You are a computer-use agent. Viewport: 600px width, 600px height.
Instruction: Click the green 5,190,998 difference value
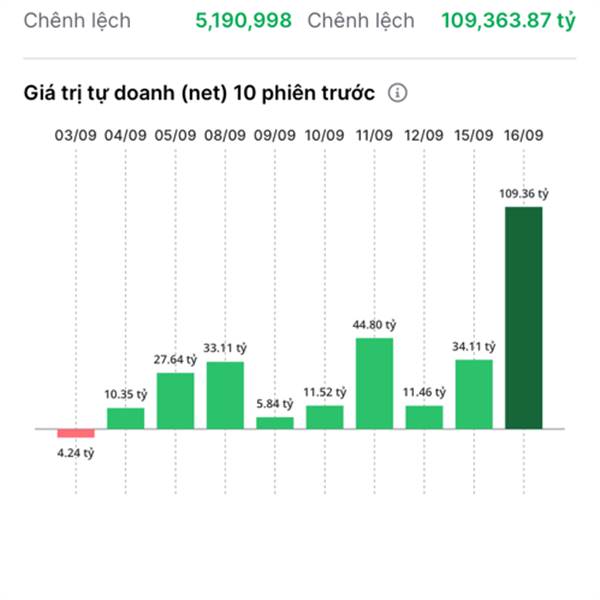(x=243, y=21)
